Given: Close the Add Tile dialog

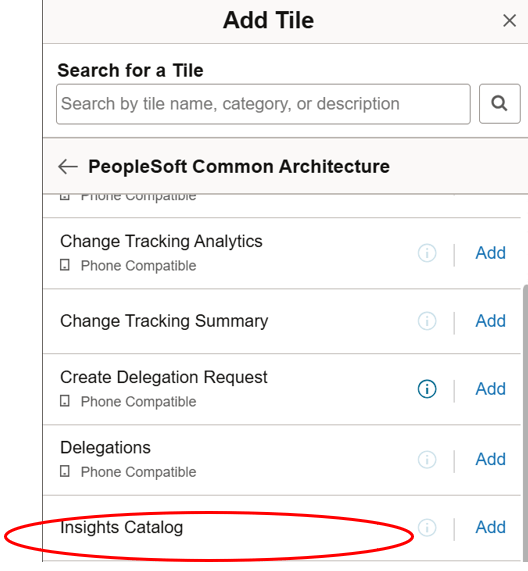Looking at the screenshot, I should 509,20.
